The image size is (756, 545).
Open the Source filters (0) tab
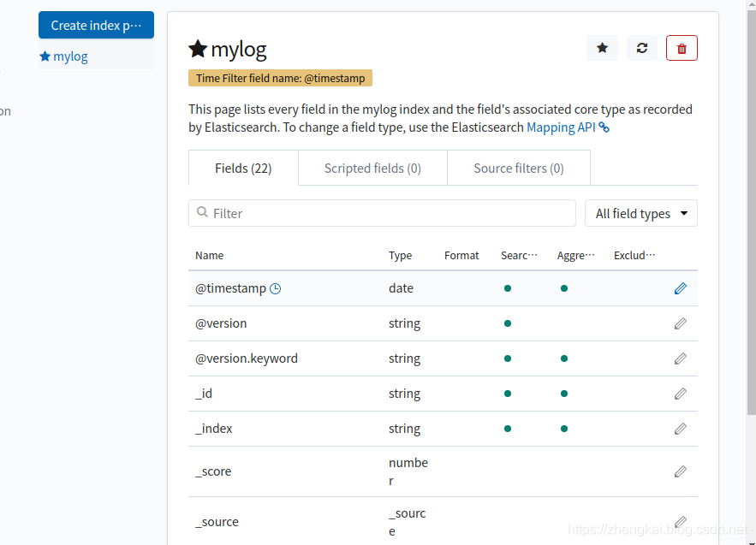click(x=519, y=169)
